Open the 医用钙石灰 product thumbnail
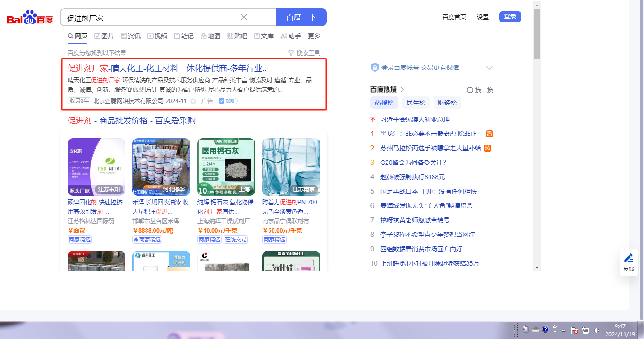Viewport: 644px width, 339px height. tap(226, 167)
